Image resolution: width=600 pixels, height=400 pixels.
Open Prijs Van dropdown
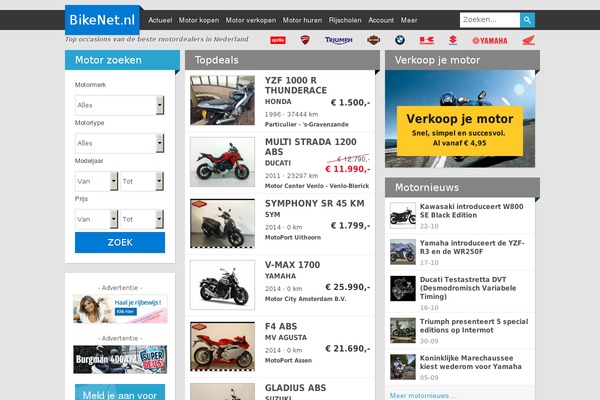click(x=96, y=219)
